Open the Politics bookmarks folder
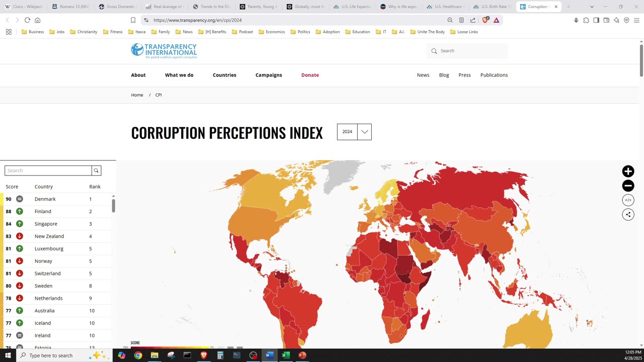This screenshot has height=362, width=644. (300, 32)
